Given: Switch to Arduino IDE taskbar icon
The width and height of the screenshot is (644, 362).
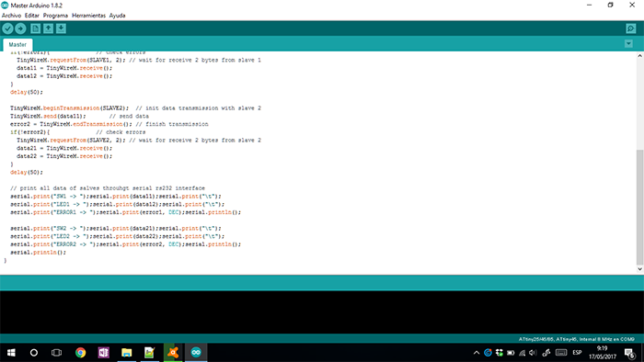Looking at the screenshot, I should 196,353.
